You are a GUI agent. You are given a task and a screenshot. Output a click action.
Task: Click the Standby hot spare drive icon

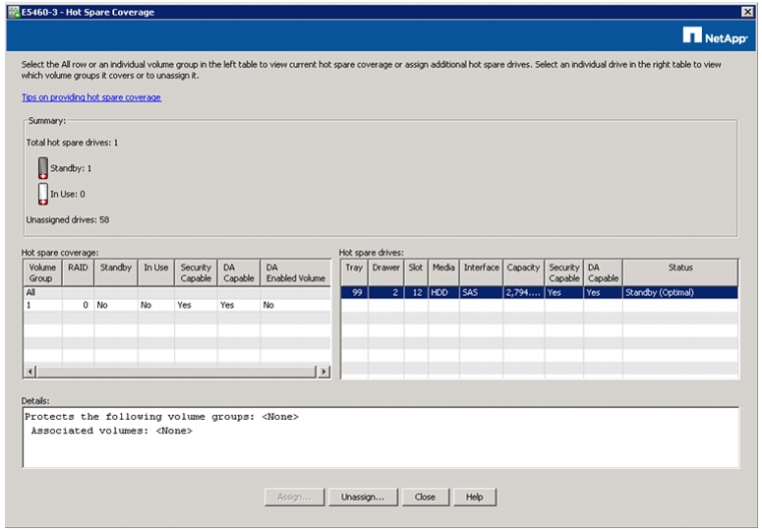pyautogui.click(x=42, y=168)
